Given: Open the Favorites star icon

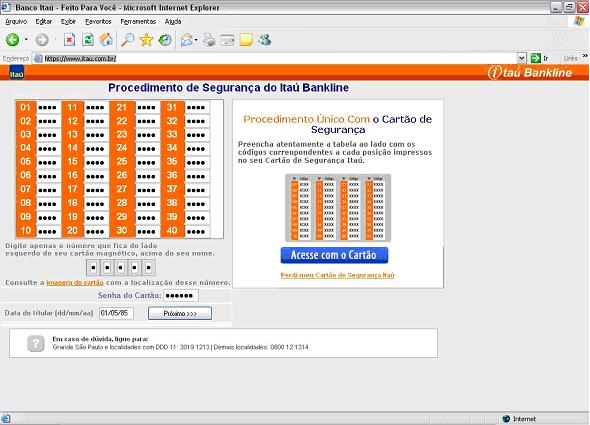Looking at the screenshot, I should click(146, 40).
